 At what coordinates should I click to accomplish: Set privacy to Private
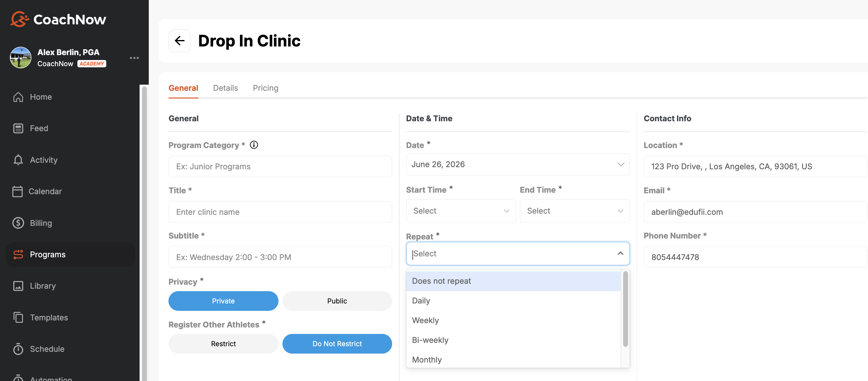click(x=223, y=301)
